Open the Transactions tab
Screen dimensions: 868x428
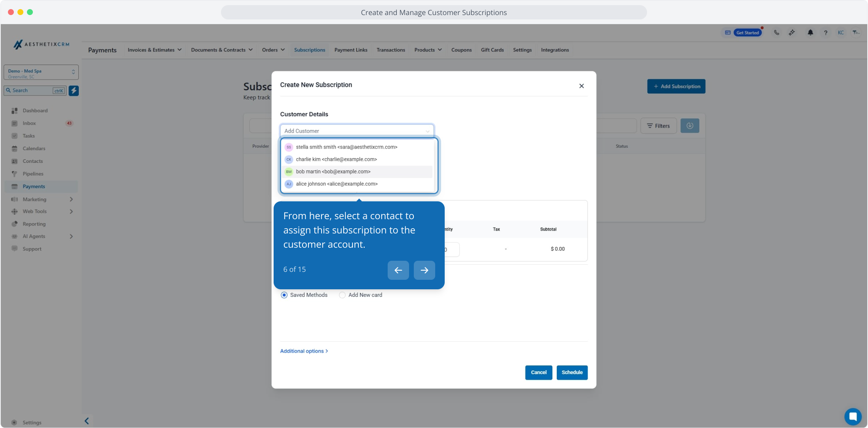[390, 50]
